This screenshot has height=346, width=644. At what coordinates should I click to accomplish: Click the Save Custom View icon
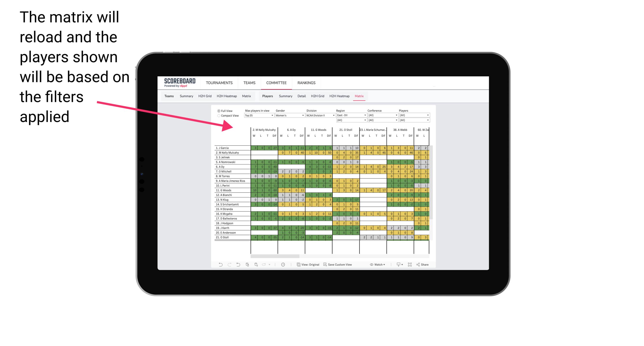click(325, 265)
